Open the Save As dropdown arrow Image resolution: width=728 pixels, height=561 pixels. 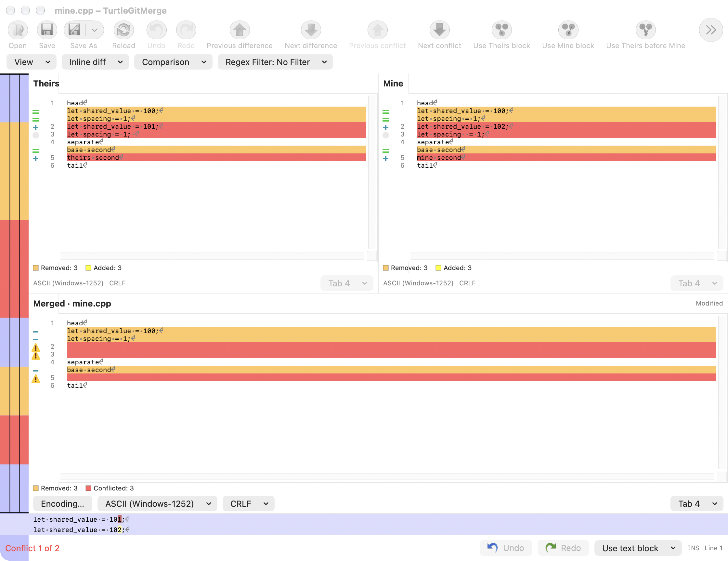95,30
